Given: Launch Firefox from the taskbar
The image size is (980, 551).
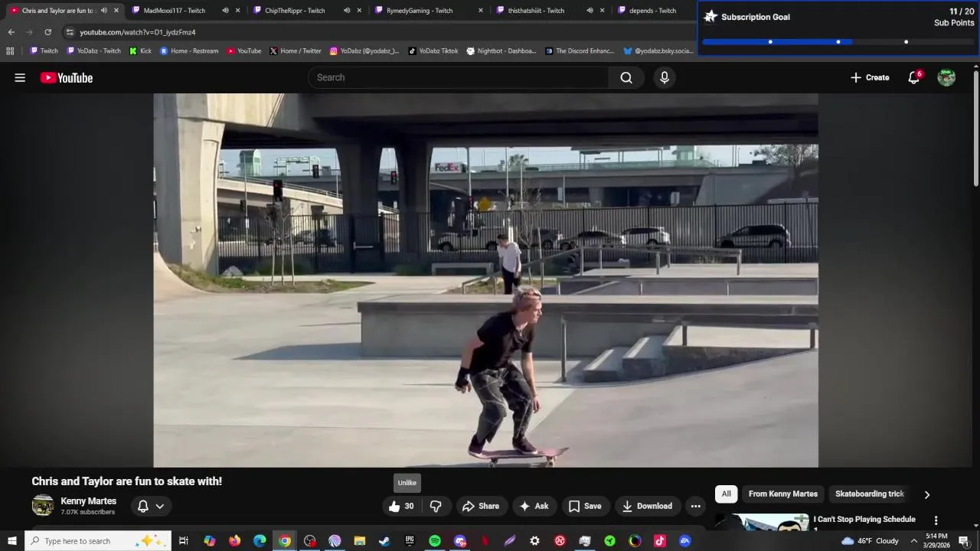Looking at the screenshot, I should point(234,541).
